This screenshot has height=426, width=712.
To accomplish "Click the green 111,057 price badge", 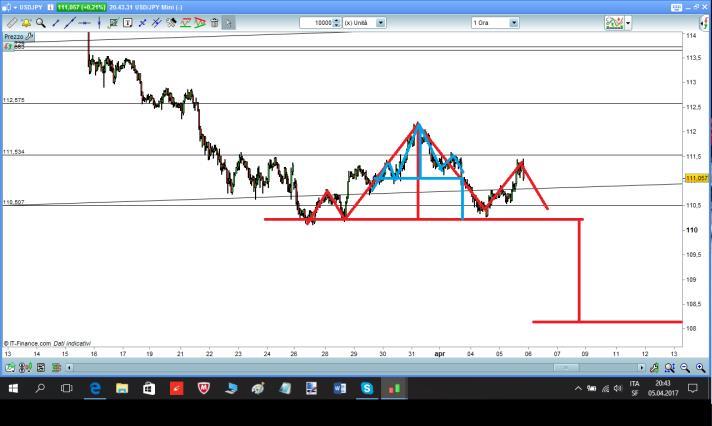I will (82, 7).
